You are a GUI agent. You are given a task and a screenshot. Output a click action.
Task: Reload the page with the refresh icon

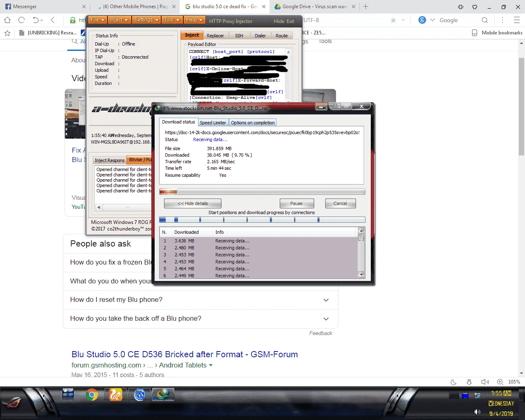point(21,20)
